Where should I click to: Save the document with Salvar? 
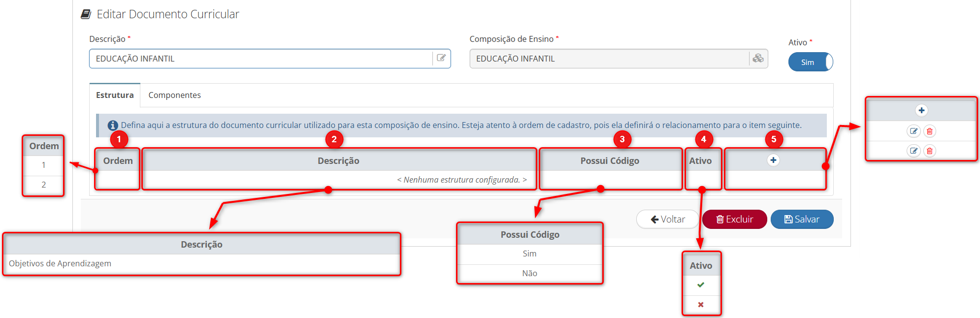click(x=802, y=219)
